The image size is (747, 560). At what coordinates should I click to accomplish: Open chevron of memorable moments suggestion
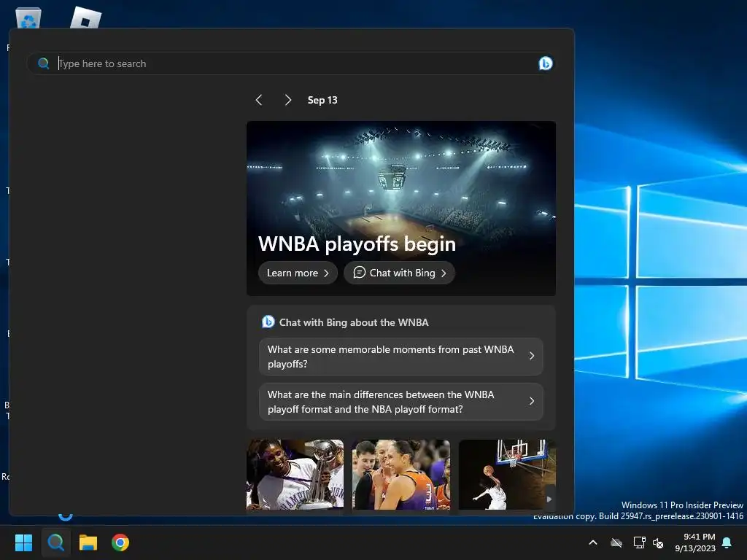point(532,356)
